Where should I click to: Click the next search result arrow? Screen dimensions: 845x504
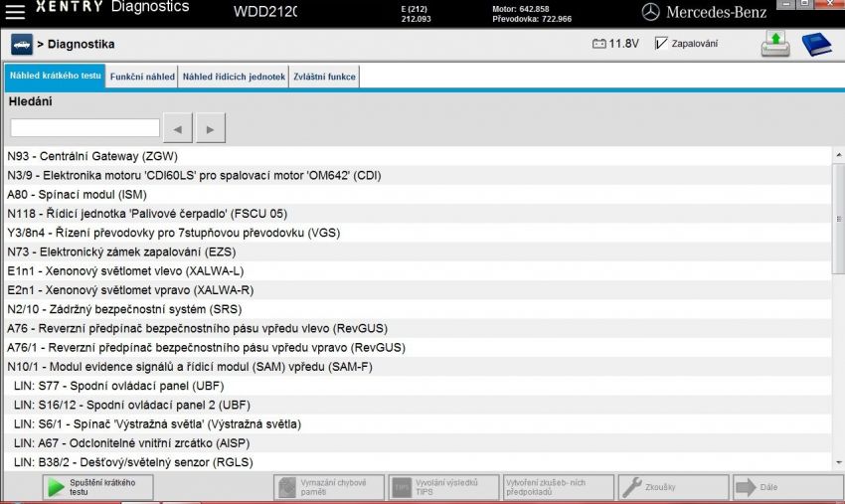tap(210, 128)
